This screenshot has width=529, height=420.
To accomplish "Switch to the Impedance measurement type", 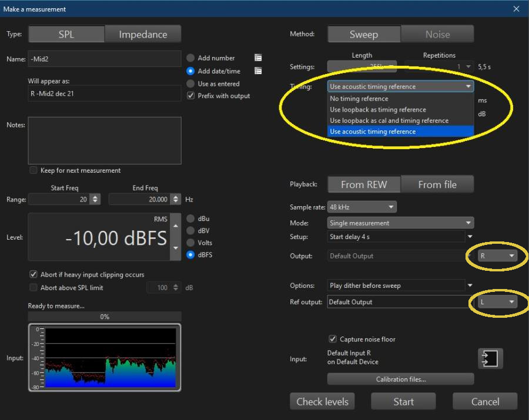I will [x=143, y=34].
